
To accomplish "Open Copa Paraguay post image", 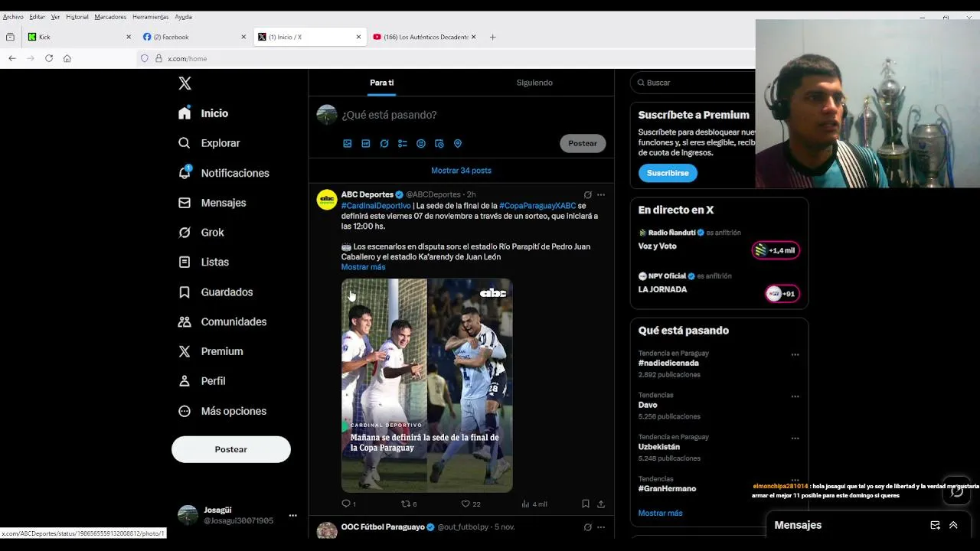I will [x=426, y=385].
